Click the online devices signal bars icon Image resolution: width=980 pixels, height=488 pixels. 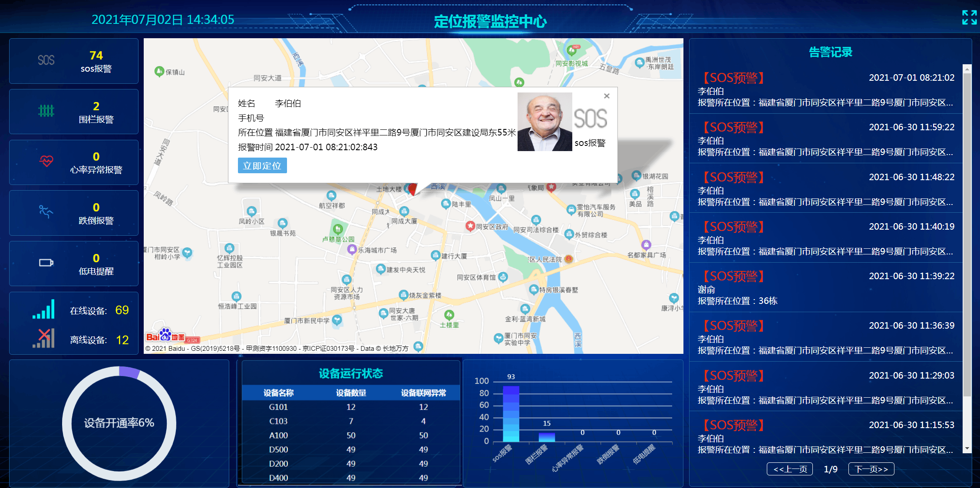[44, 310]
